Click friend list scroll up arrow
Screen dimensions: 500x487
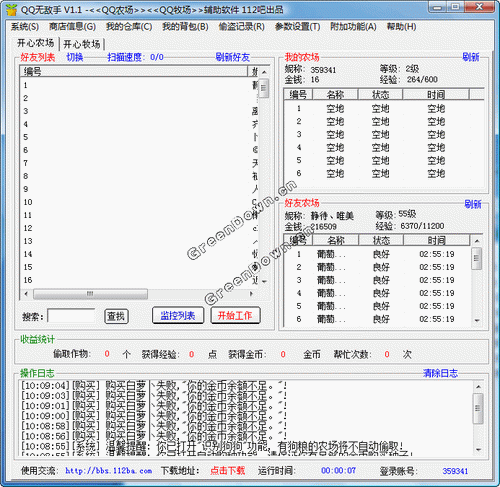point(264,72)
